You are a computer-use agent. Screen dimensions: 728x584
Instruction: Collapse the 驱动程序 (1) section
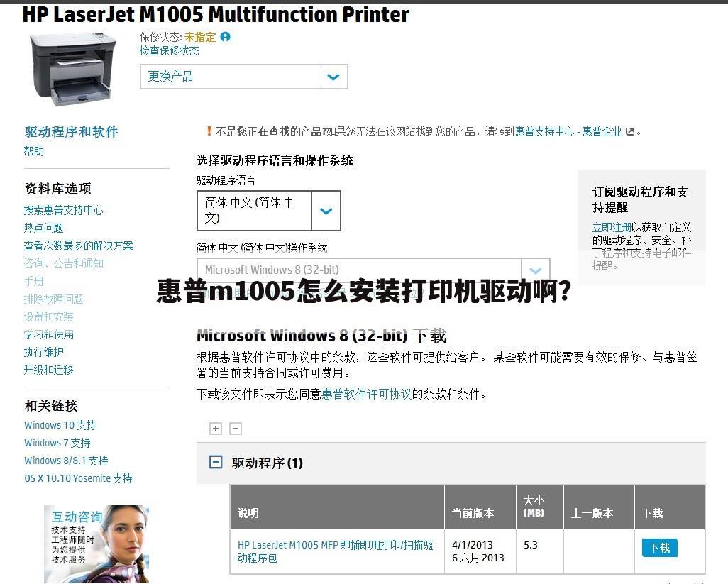[216, 462]
